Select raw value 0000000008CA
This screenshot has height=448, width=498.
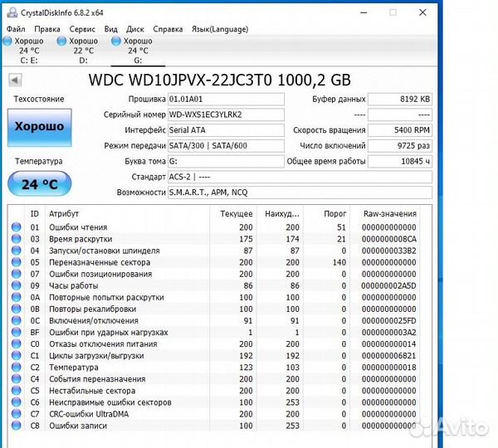pyautogui.click(x=388, y=239)
